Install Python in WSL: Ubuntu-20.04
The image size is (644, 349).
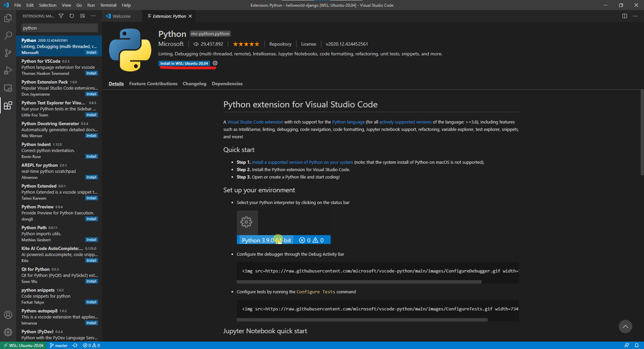(184, 63)
